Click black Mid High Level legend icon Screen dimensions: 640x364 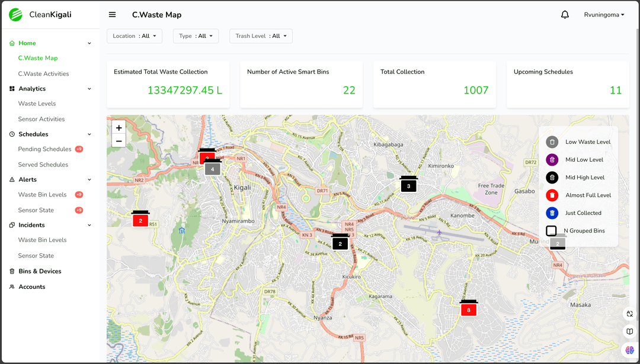click(552, 178)
